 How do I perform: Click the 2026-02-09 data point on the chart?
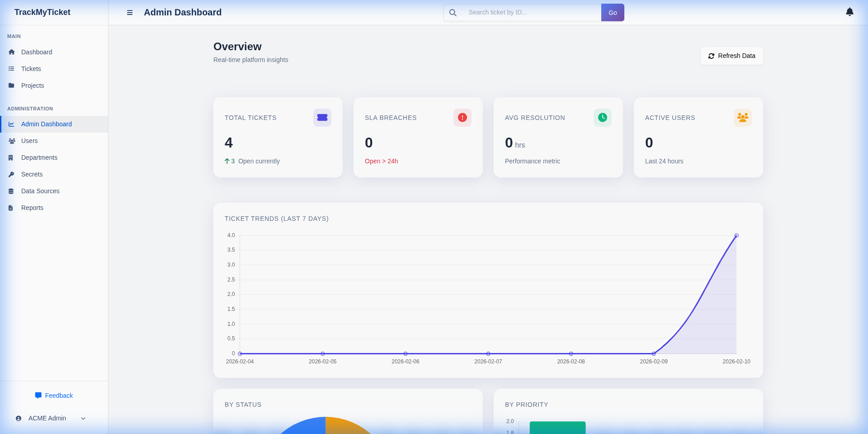click(x=654, y=353)
